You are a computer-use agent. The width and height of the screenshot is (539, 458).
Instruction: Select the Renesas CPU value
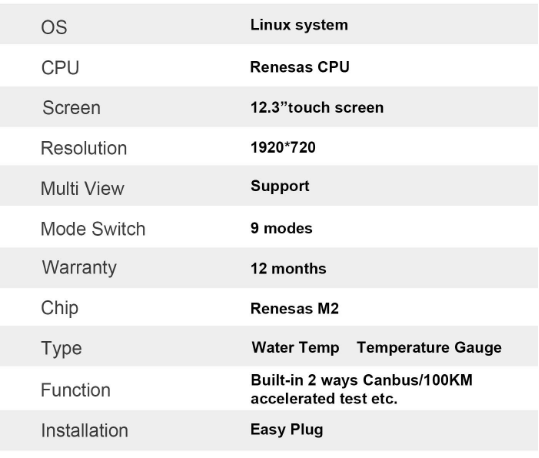pyautogui.click(x=300, y=67)
